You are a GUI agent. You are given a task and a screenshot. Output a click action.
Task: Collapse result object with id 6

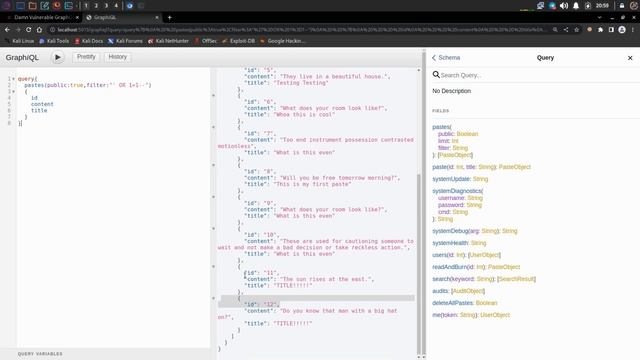pos(213,96)
